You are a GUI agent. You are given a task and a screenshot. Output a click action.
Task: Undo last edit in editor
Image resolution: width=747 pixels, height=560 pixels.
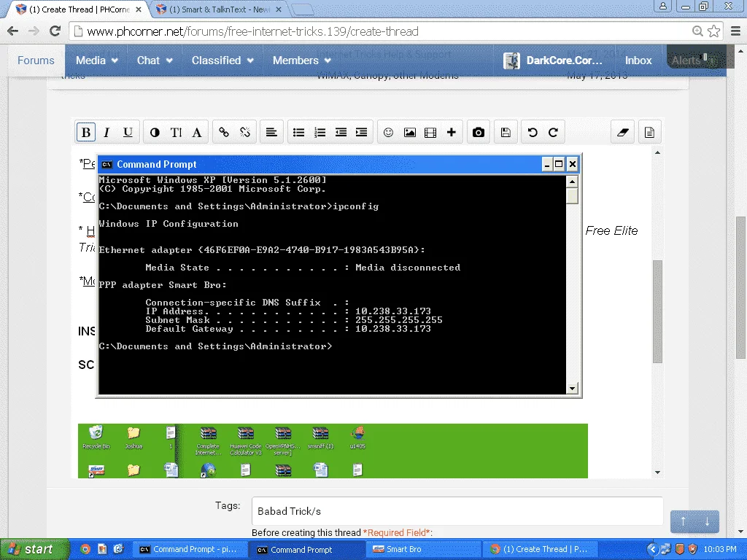(x=533, y=133)
